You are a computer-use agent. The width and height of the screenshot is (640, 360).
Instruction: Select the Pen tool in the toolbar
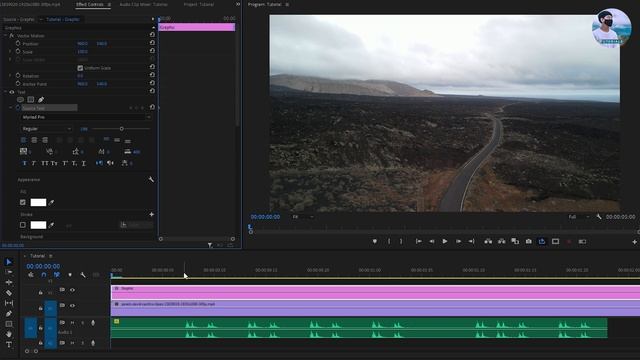click(9, 313)
